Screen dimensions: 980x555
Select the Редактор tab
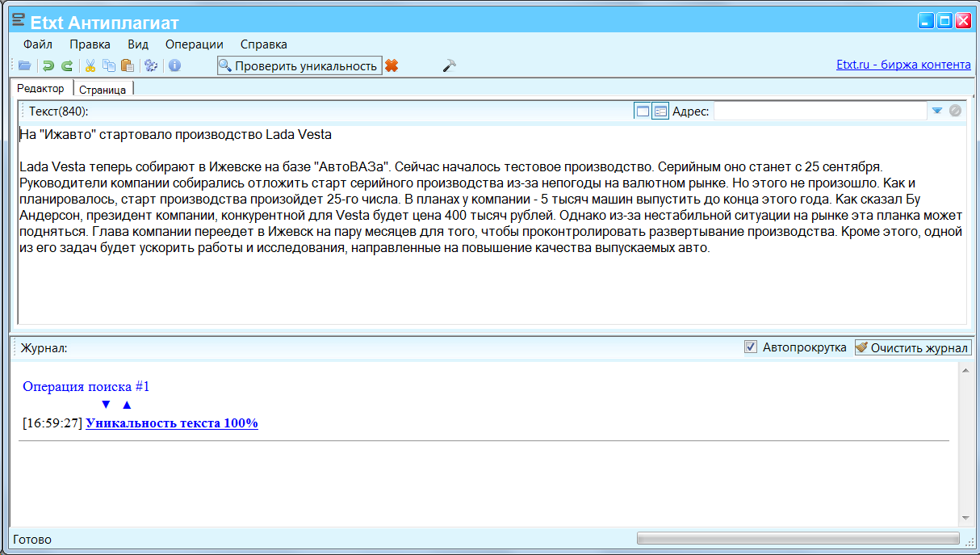41,88
